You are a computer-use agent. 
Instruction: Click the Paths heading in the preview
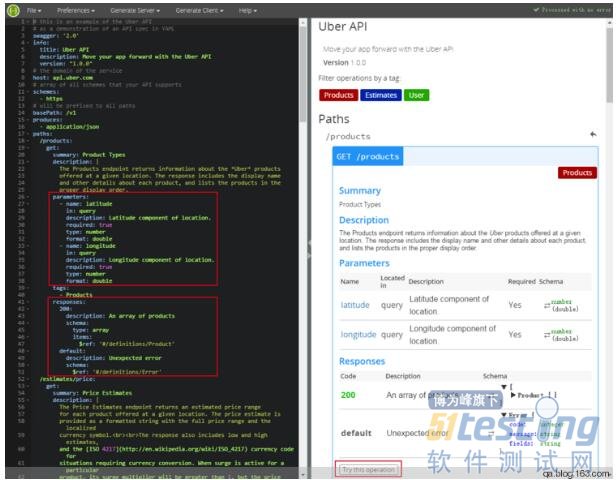tap(334, 119)
